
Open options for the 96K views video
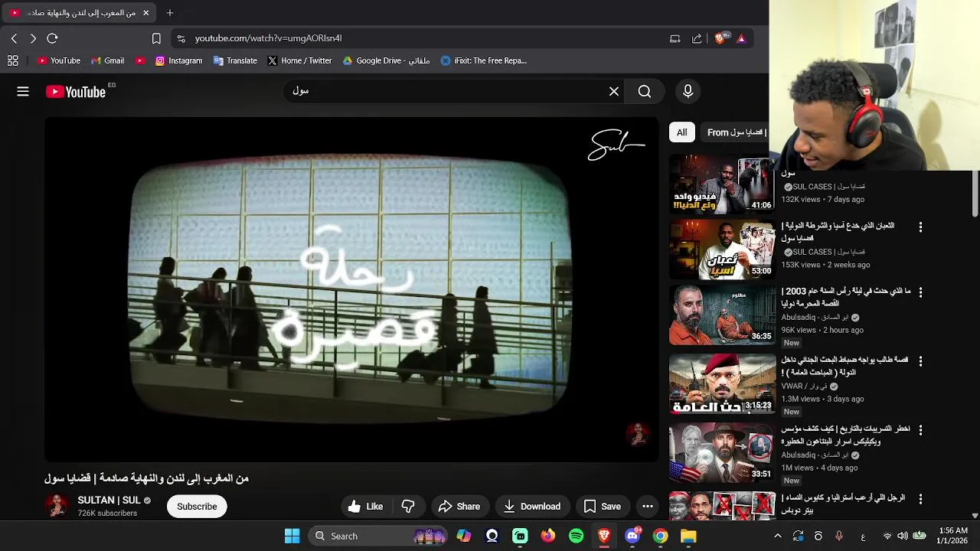(x=920, y=292)
